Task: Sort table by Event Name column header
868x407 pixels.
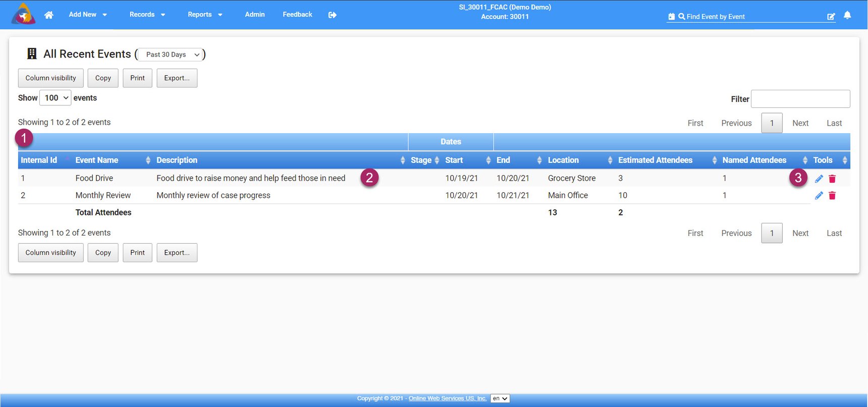Action: [x=97, y=160]
